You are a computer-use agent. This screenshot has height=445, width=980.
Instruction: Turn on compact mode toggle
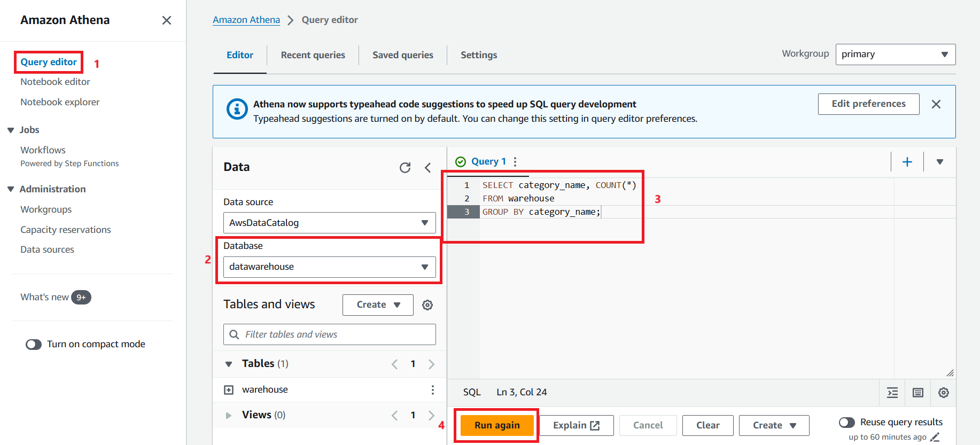pos(34,345)
